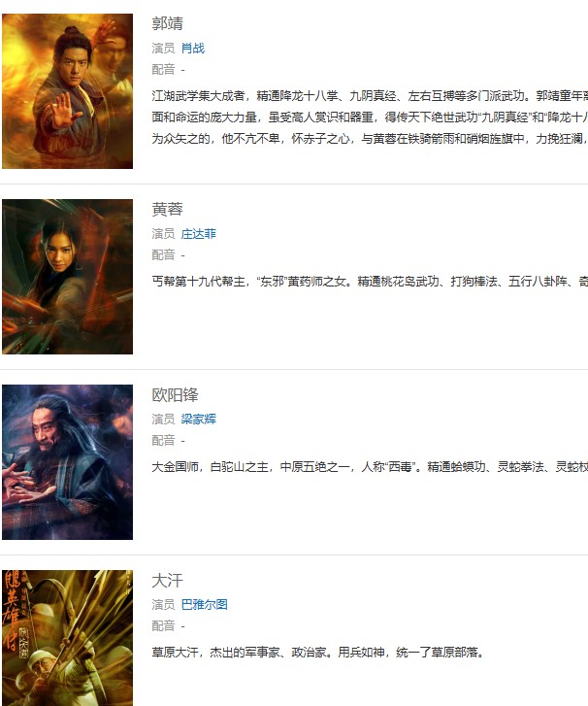Open the 梁家辉 actor link
The image size is (588, 706).
coord(198,420)
